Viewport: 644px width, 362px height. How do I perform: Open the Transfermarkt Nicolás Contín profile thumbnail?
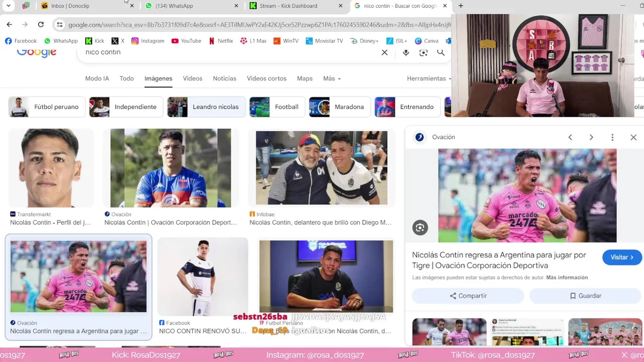[x=51, y=168]
